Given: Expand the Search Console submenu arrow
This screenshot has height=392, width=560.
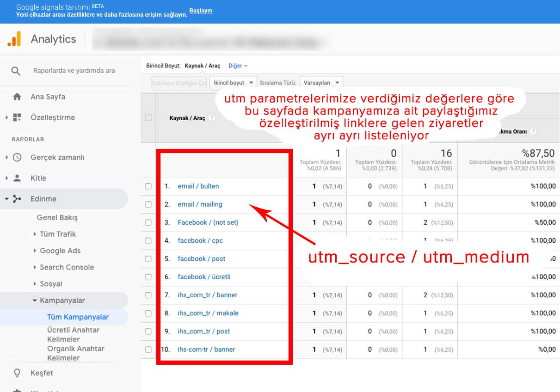Looking at the screenshot, I should pos(35,267).
